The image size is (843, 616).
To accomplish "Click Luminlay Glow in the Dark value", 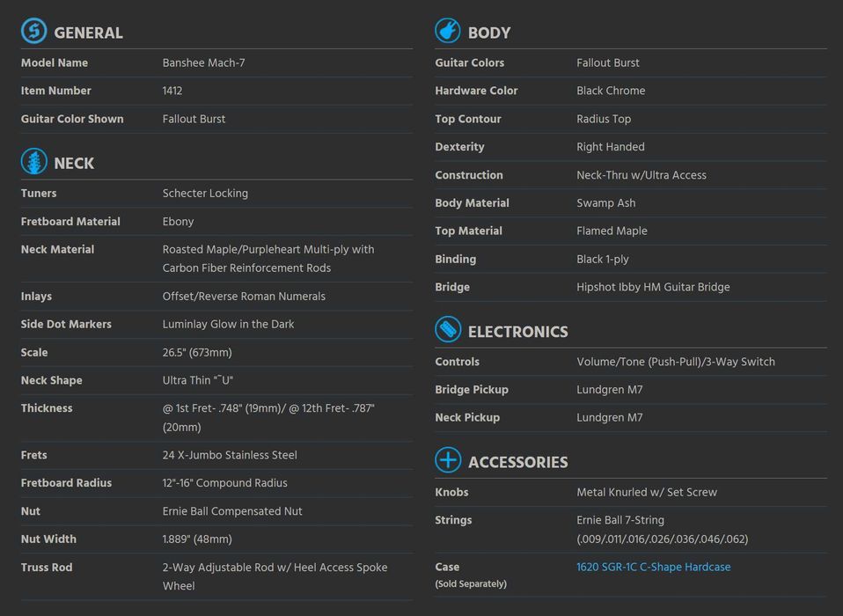I will pyautogui.click(x=228, y=324).
